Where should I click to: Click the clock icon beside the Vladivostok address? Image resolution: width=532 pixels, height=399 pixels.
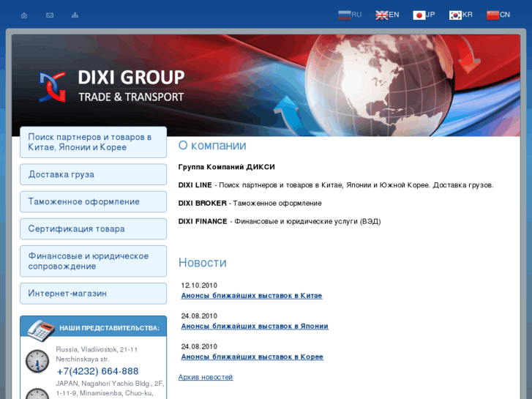tap(37, 361)
